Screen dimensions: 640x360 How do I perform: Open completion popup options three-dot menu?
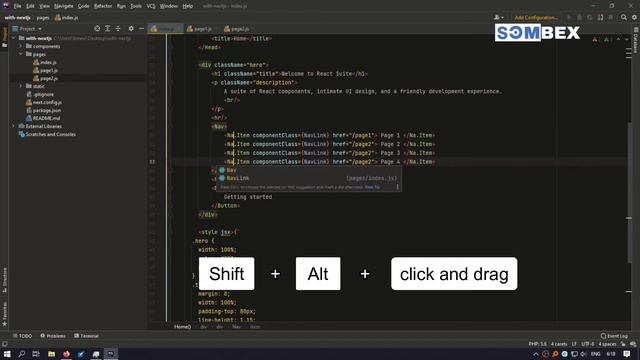(397, 187)
